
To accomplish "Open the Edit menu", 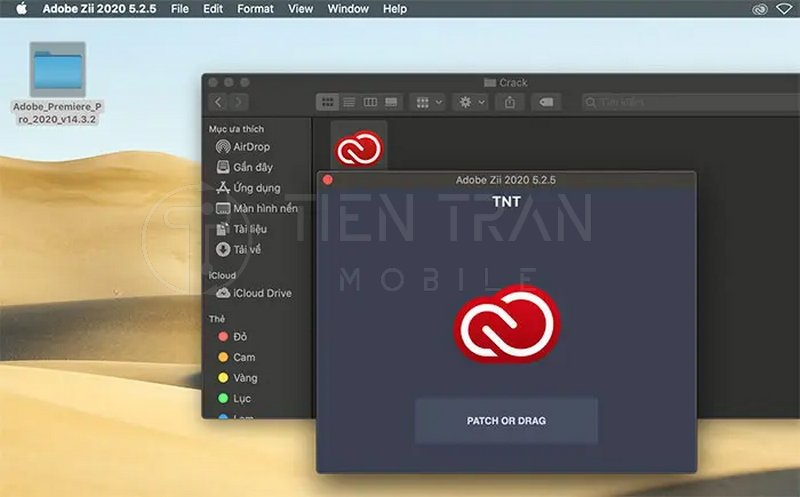I will (213, 9).
